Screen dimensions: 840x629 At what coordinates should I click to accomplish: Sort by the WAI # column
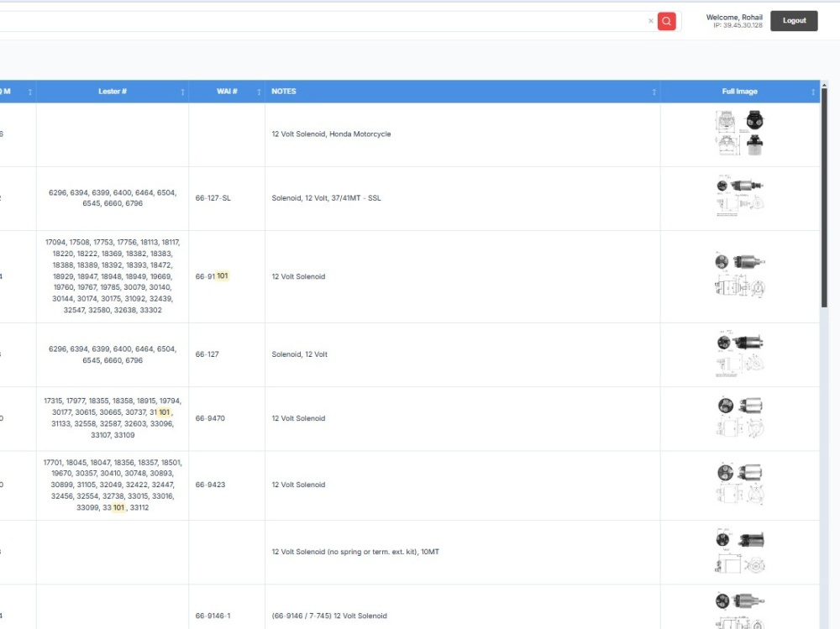(227, 92)
